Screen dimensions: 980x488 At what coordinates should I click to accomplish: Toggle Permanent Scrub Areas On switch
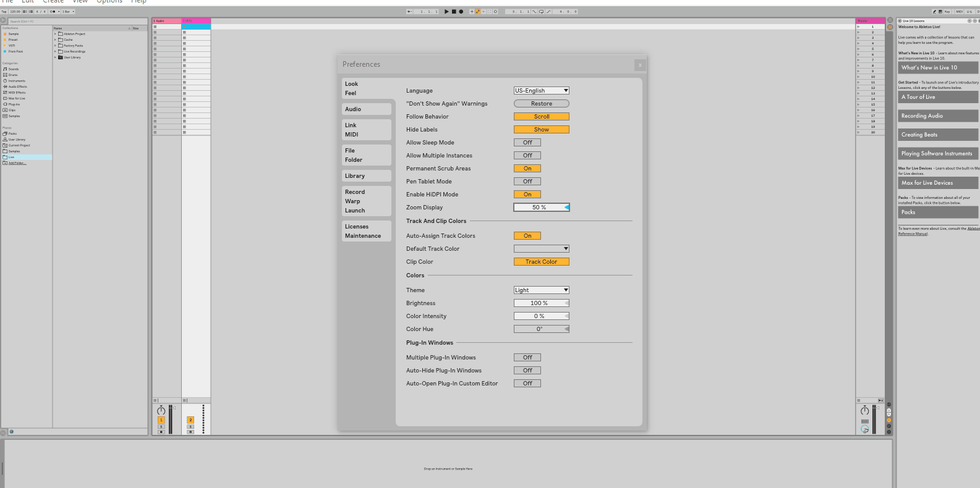527,169
